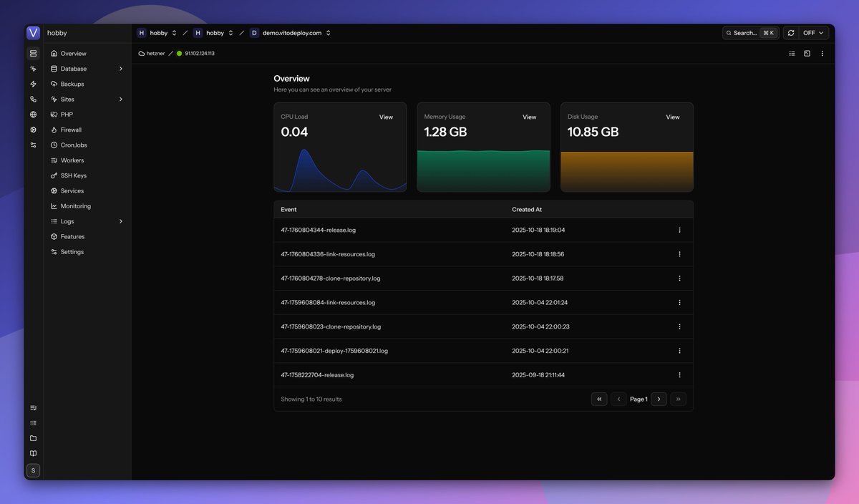Click View on the Disk Usage card

click(x=673, y=117)
